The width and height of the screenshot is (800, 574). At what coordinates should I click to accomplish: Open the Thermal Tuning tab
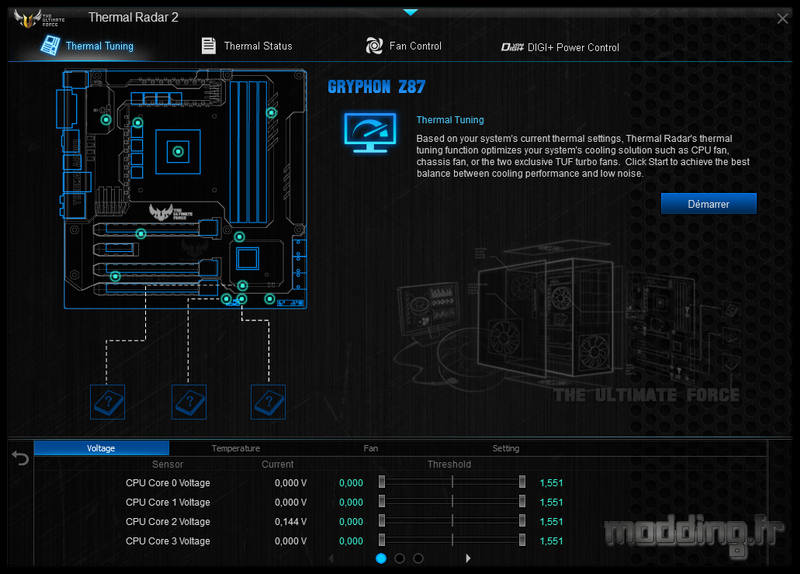(87, 46)
